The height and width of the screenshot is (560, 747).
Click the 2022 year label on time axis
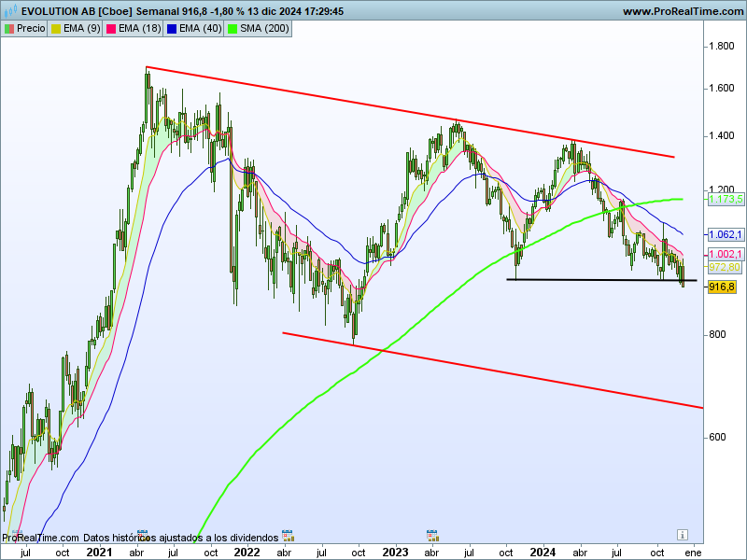pos(247,553)
